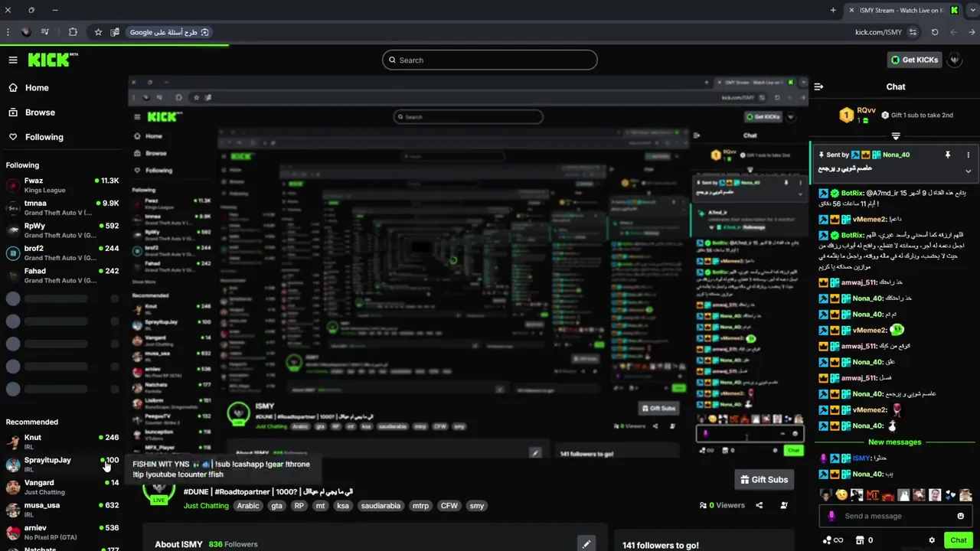Click the user icon next to share
The width and height of the screenshot is (980, 551).
(783, 505)
